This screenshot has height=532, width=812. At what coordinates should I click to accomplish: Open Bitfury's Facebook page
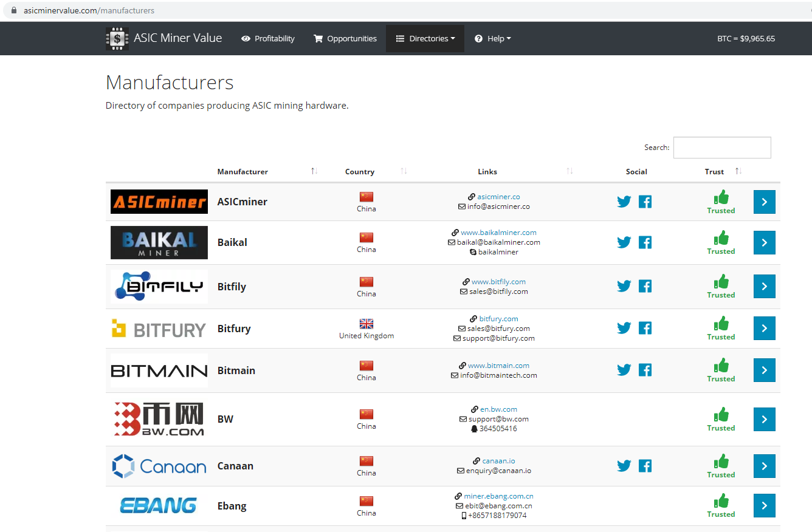coord(645,328)
